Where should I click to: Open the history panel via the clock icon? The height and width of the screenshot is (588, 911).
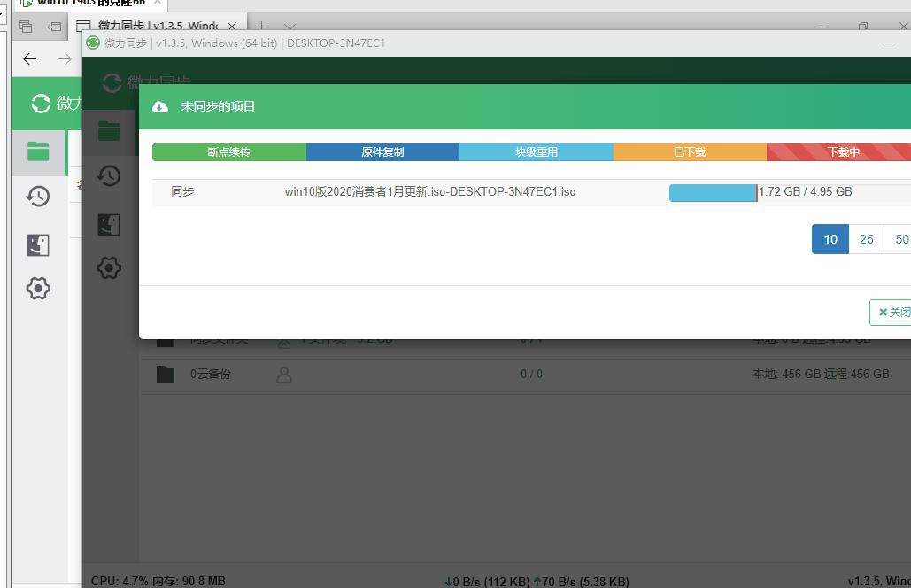click(109, 176)
